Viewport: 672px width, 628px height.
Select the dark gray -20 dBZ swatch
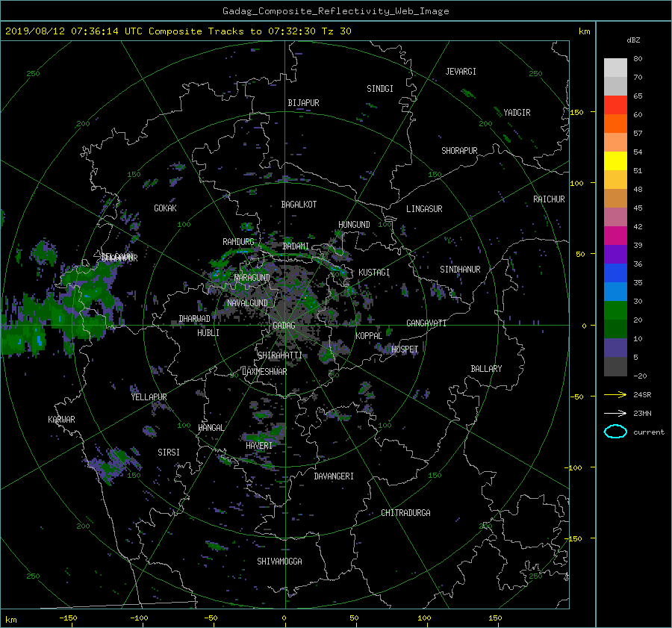click(615, 367)
